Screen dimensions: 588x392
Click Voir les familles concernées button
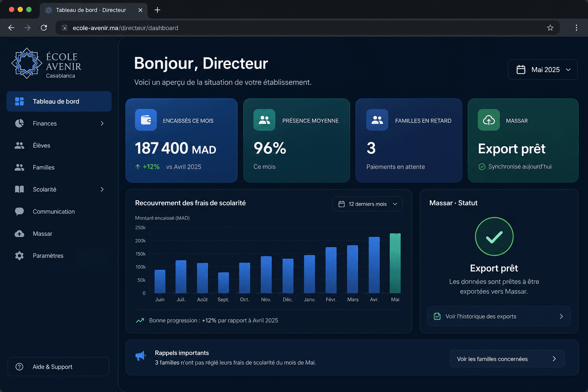[507, 359]
